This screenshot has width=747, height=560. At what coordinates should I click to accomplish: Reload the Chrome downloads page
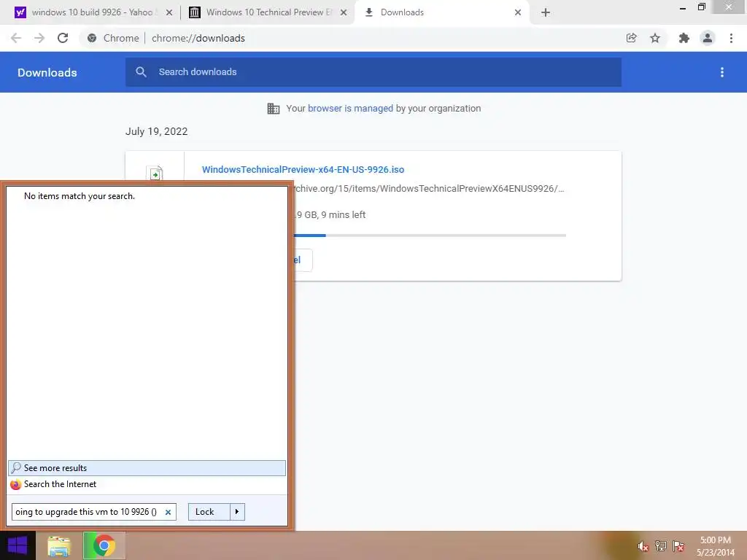tap(63, 38)
